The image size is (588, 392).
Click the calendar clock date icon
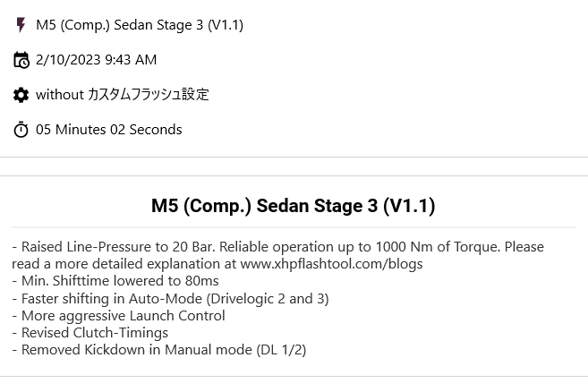pyautogui.click(x=21, y=60)
